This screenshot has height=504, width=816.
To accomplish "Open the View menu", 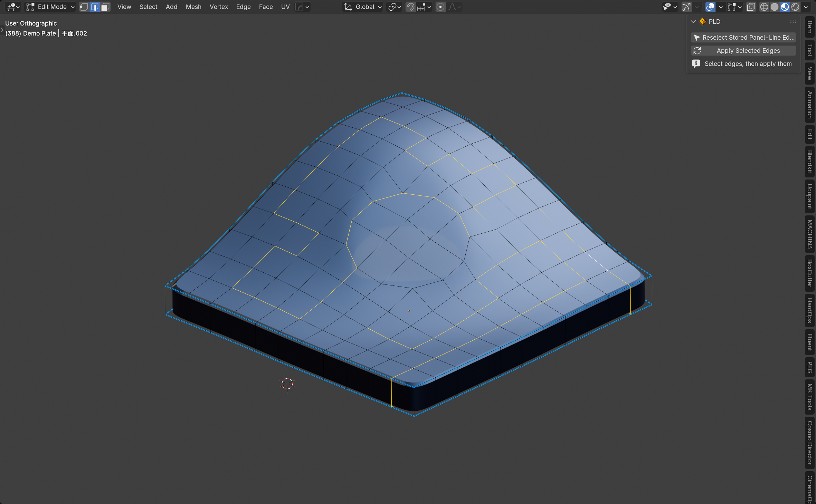I will click(124, 7).
